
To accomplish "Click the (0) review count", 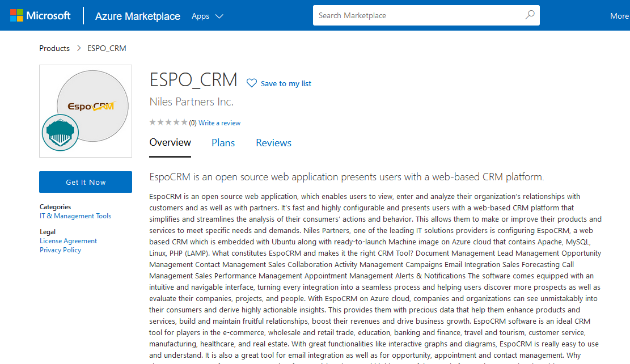I will coord(193,123).
